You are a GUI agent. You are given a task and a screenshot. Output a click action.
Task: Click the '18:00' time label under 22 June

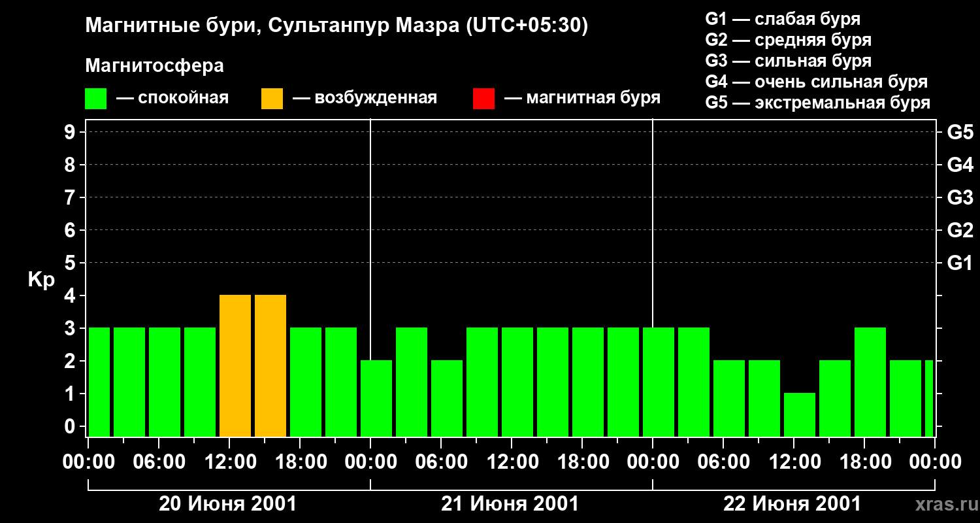[x=864, y=462]
